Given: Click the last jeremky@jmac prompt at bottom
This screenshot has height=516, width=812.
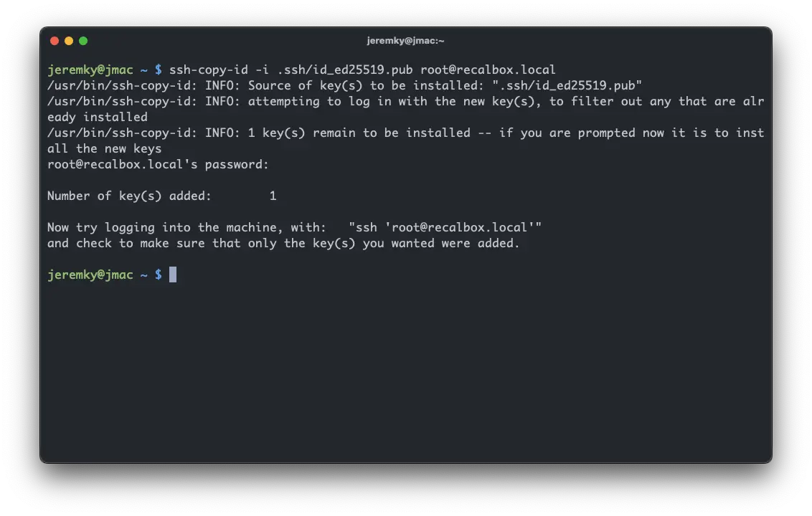Looking at the screenshot, I should (90, 274).
